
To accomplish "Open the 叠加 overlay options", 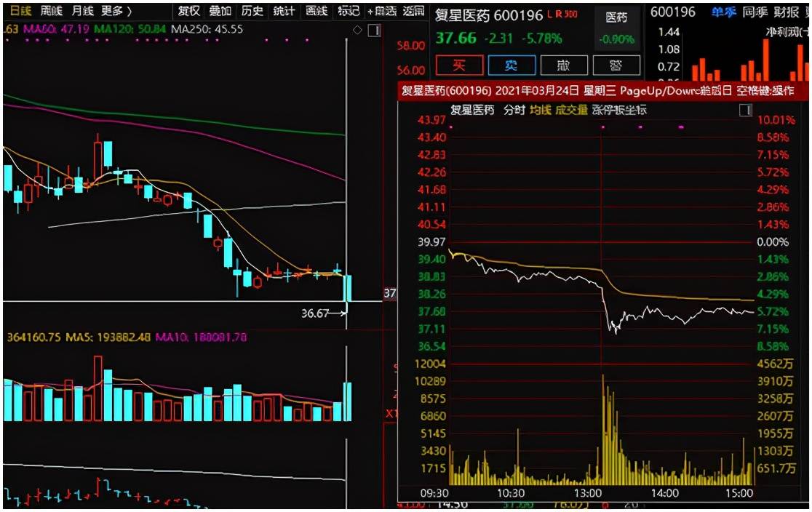I will (x=220, y=11).
